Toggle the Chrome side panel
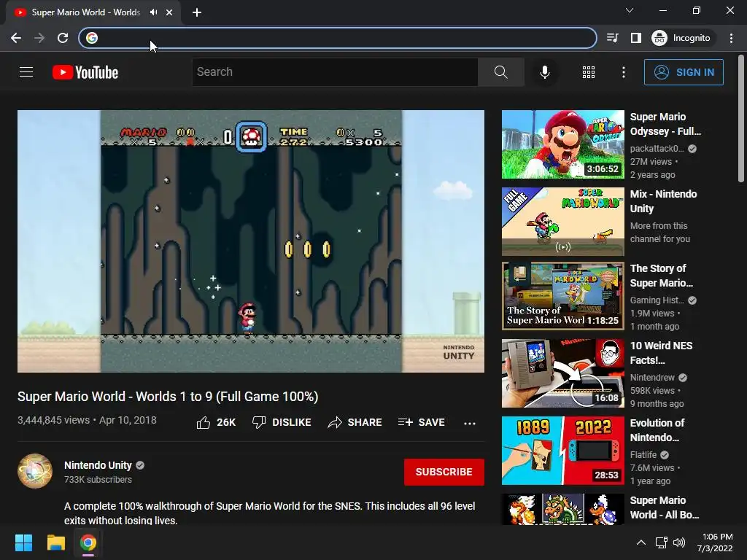 (x=635, y=38)
